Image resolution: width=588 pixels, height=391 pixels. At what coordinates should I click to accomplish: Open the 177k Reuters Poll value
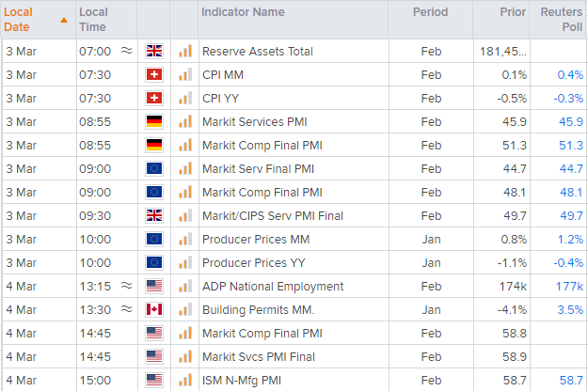click(x=567, y=287)
